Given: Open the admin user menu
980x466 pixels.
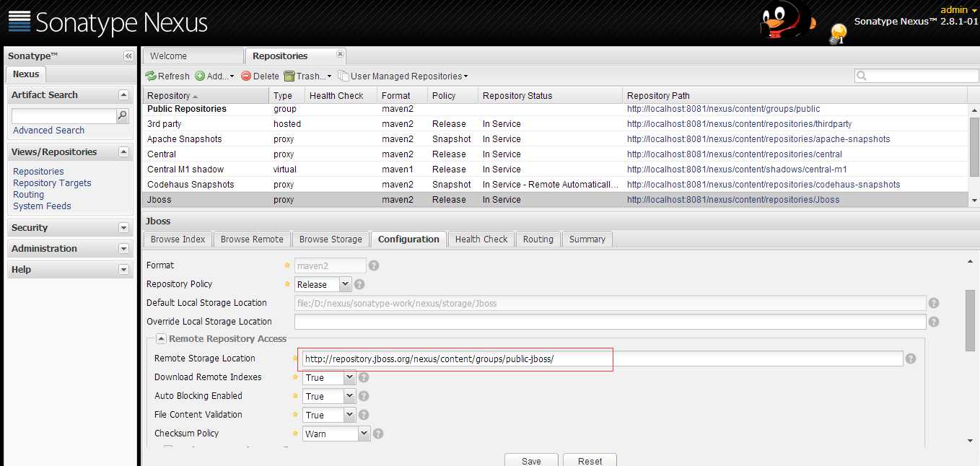Looking at the screenshot, I should coord(959,9).
